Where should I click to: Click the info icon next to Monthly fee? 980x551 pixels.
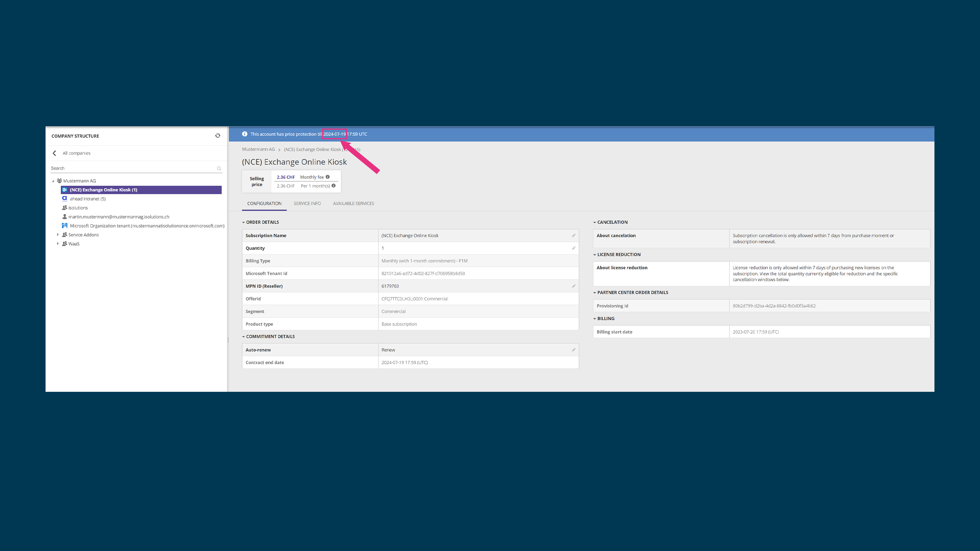328,177
